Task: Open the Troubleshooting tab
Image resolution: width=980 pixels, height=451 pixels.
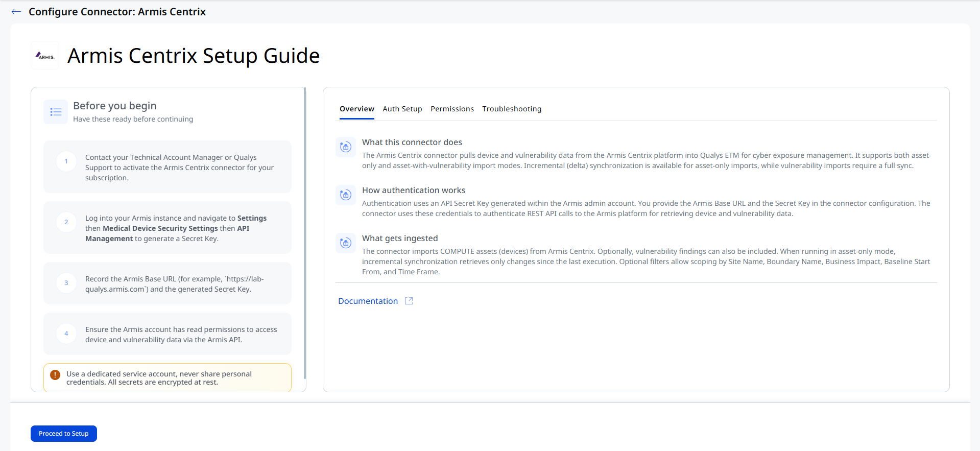Action: 512,109
